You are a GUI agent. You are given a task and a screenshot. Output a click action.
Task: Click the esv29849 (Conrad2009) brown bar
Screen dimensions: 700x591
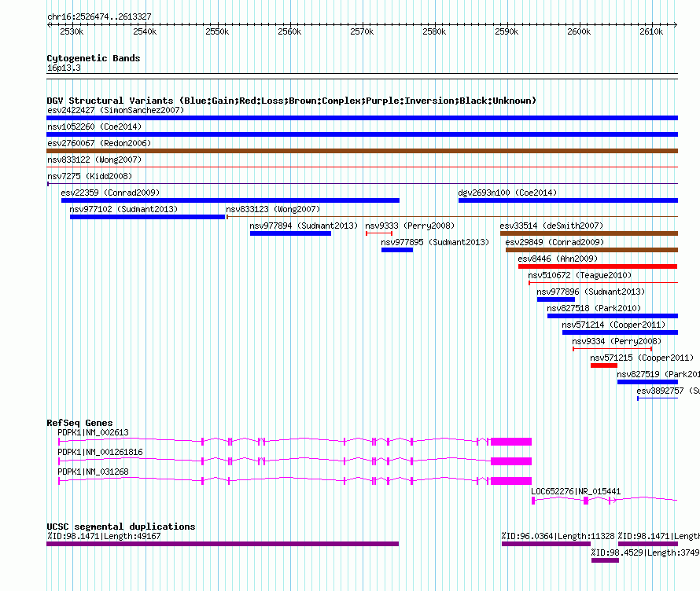(x=591, y=250)
